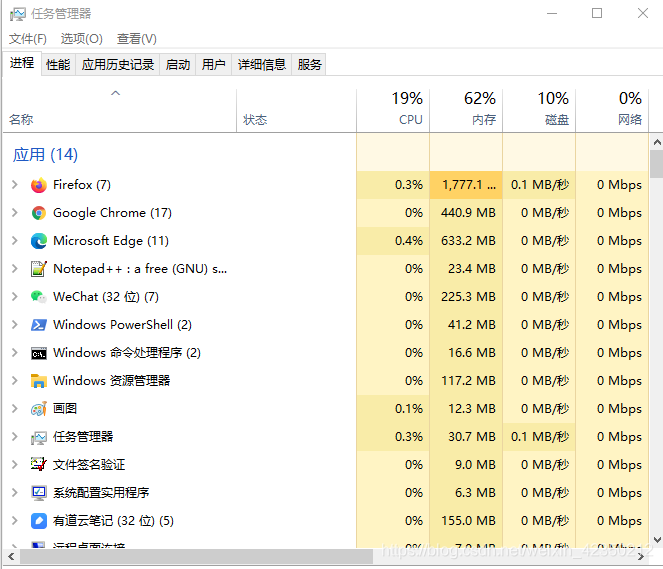Expand the 系统配置实用程序 process row
The image size is (663, 569).
pos(14,492)
